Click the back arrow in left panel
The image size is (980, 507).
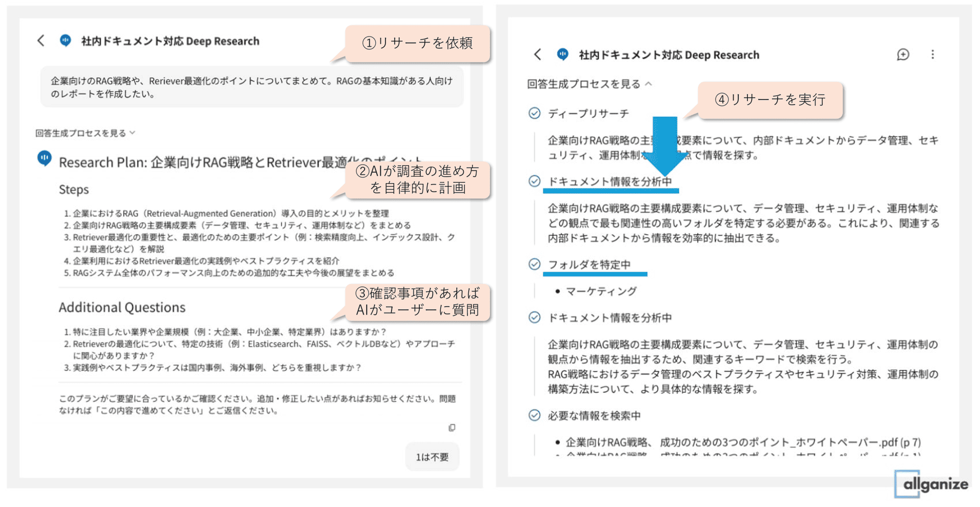(x=41, y=41)
